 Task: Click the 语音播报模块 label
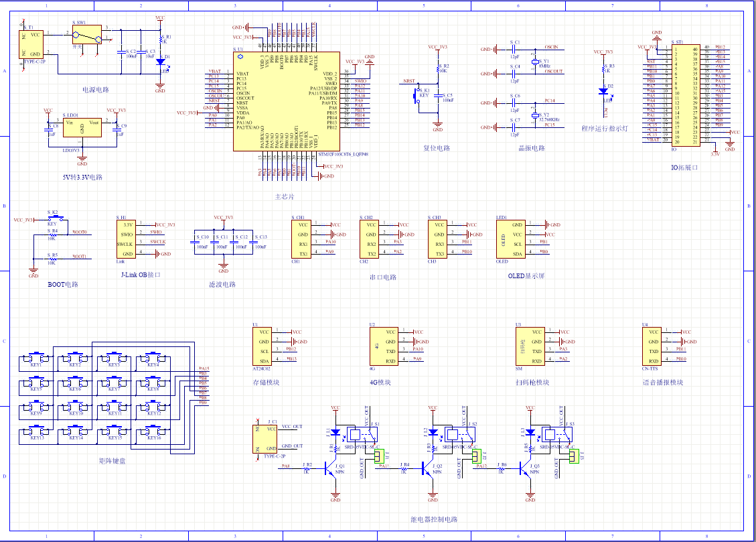click(663, 383)
